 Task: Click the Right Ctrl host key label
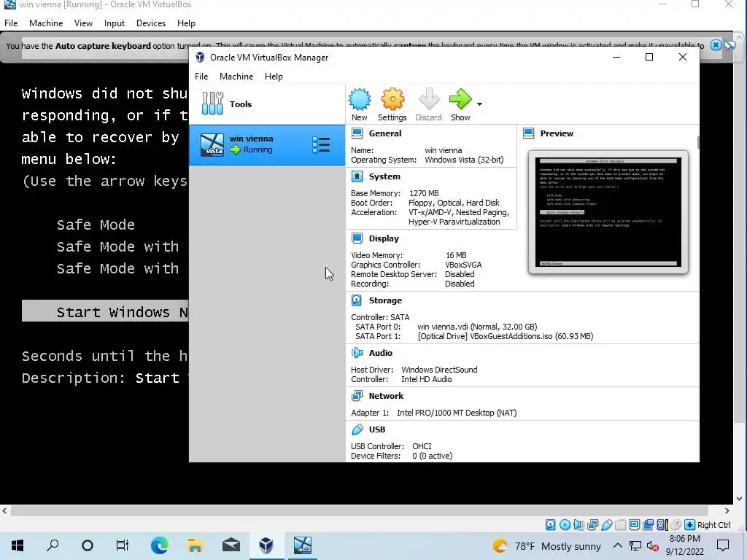pyautogui.click(x=713, y=525)
